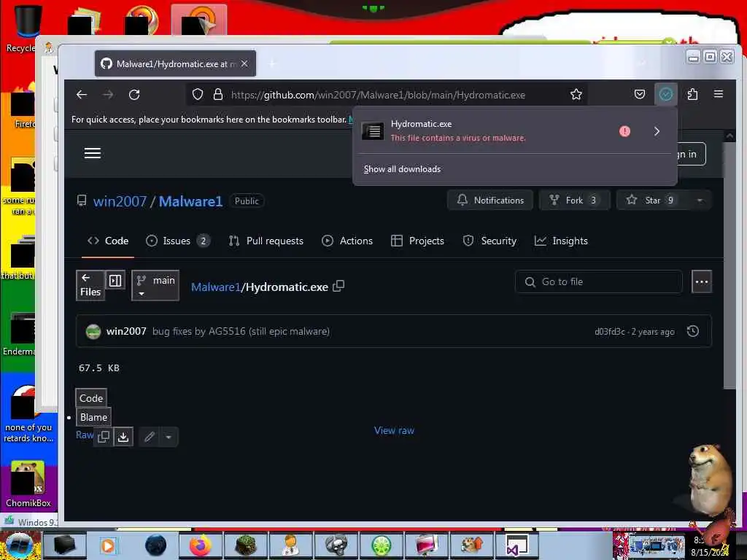This screenshot has height=560, width=747.
Task: Click the Notifications button
Action: tap(489, 200)
